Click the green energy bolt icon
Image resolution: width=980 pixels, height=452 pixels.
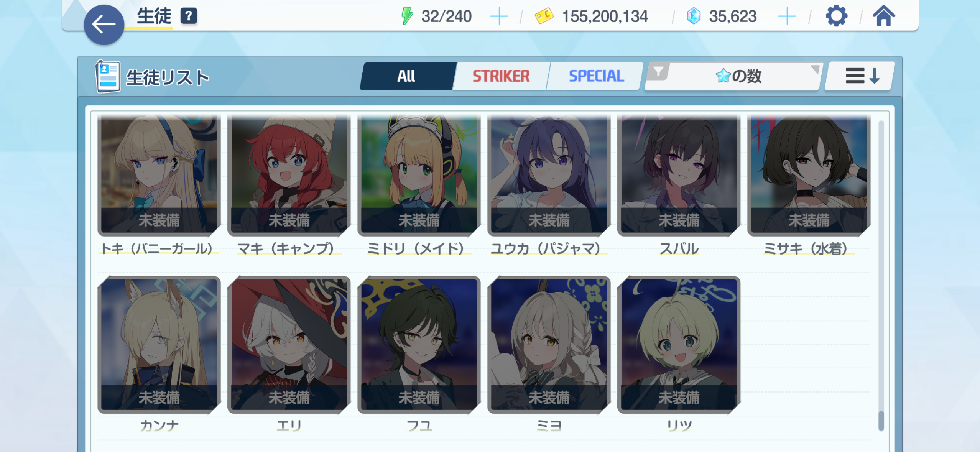[x=407, y=16]
